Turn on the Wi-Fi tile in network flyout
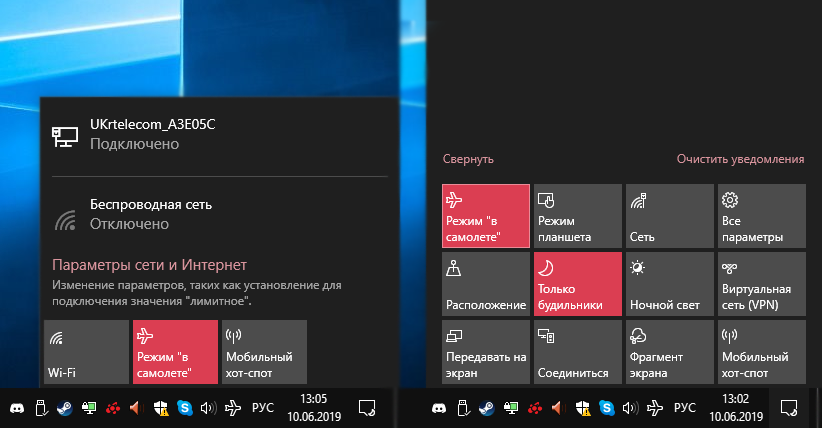Screen dimensions: 822x428 point(86,352)
